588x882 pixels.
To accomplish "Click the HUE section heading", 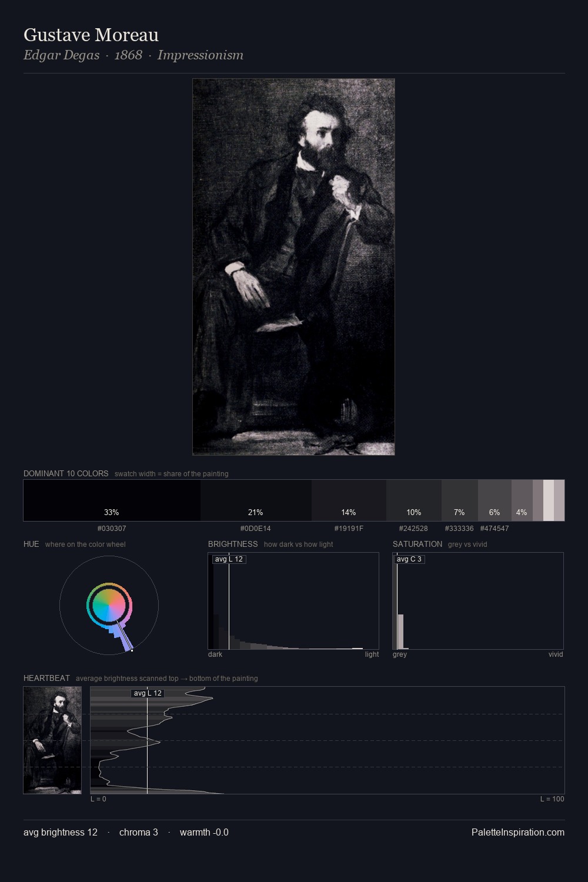I will [x=31, y=544].
